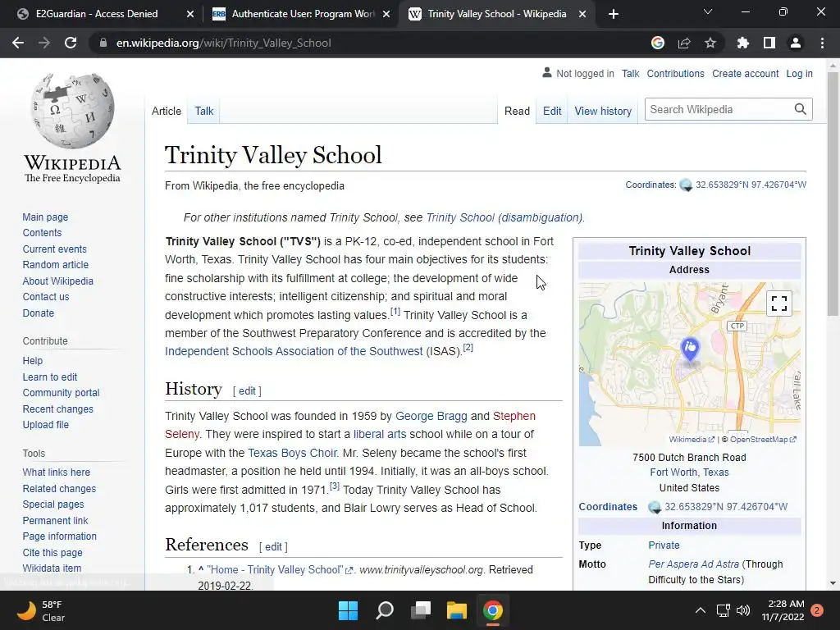Screen dimensions: 840x630
Task: Edit the References section
Action: click(273, 547)
